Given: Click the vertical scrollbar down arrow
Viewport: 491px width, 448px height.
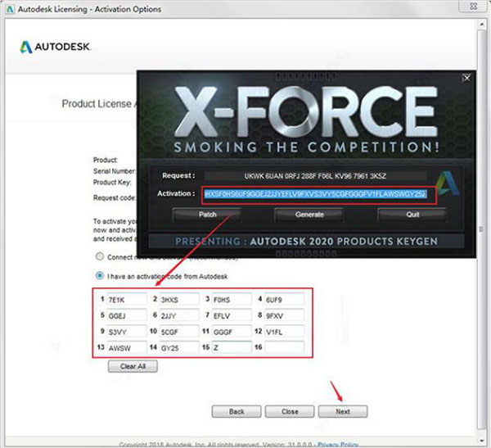Looking at the screenshot, I should 482,441.
